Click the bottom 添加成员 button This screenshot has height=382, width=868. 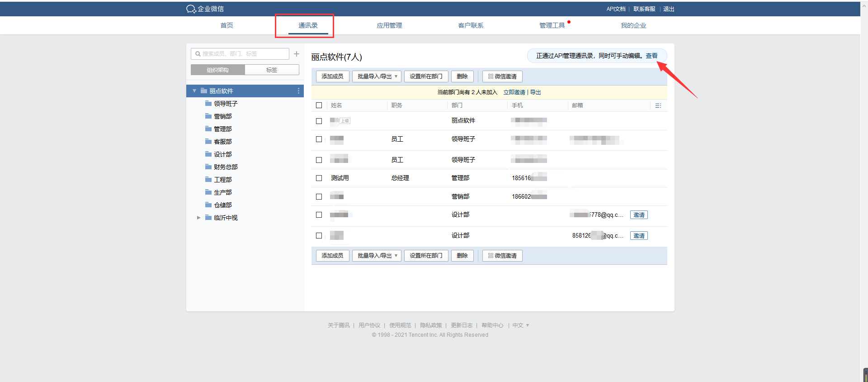[x=332, y=256]
